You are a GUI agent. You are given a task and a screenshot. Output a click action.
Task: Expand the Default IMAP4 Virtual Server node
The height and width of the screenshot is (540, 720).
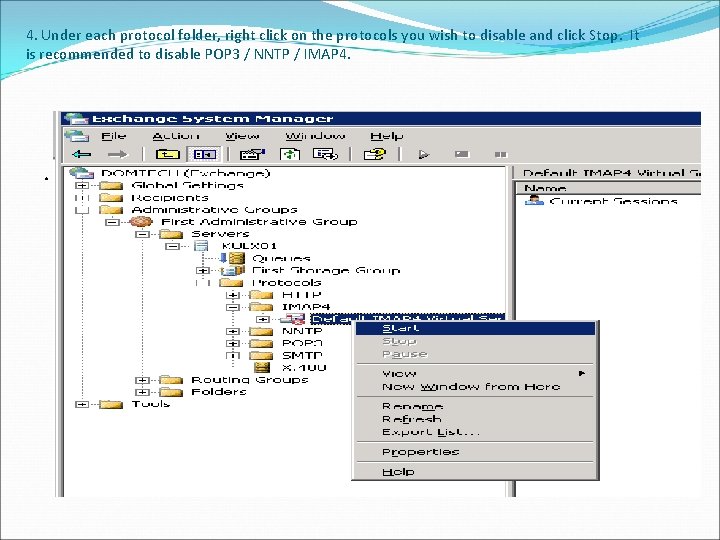tap(263, 319)
